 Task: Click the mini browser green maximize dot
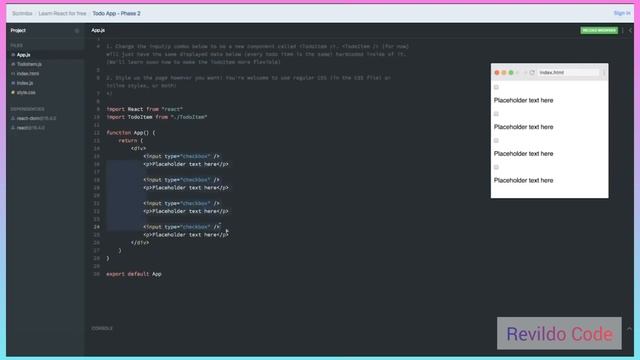click(511, 73)
